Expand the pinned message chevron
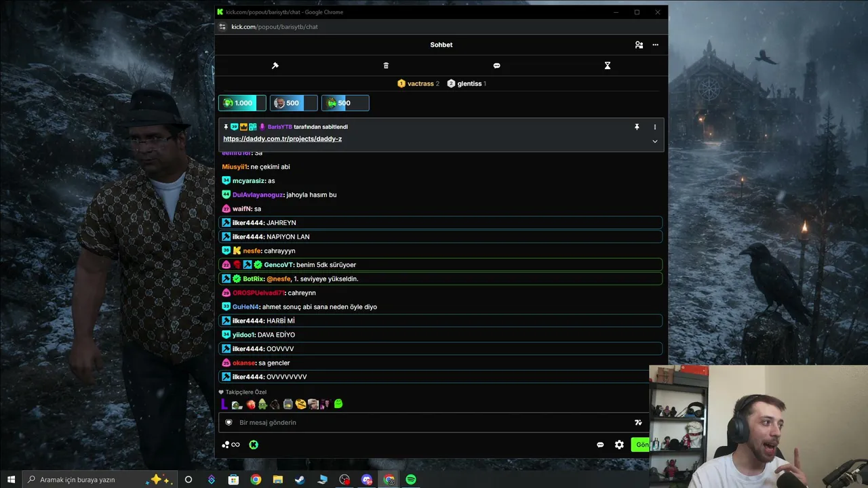Viewport: 868px width, 488px height. pos(654,141)
